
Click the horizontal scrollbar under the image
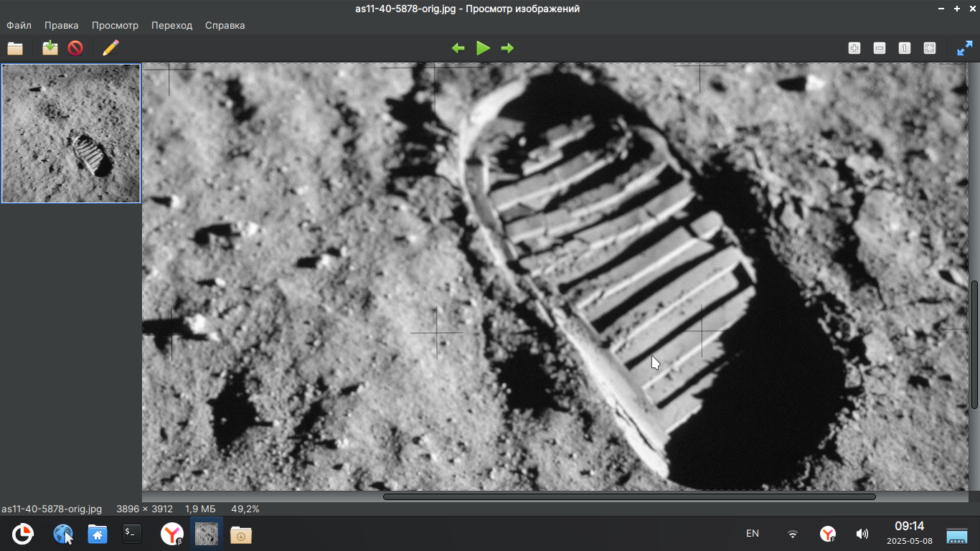[629, 496]
